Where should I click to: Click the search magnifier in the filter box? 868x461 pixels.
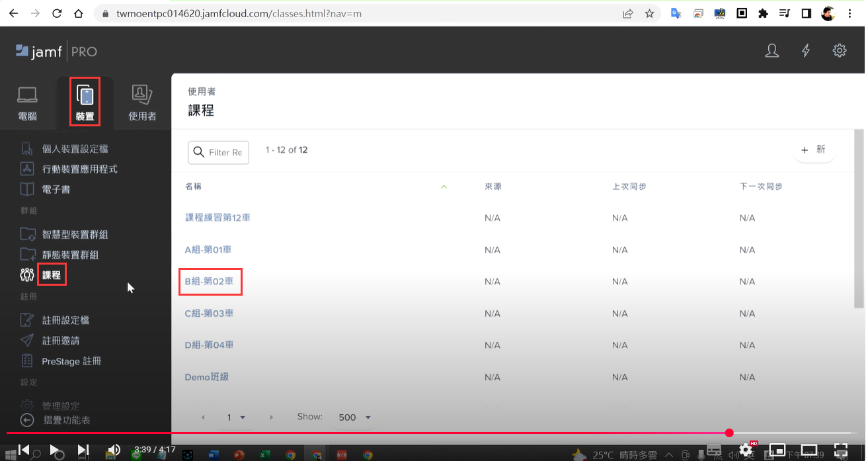tap(198, 152)
